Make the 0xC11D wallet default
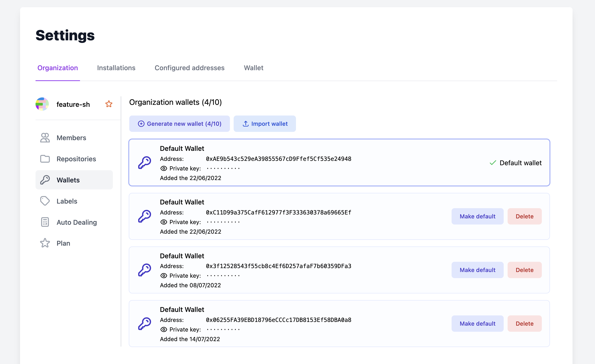The image size is (595, 364). point(477,216)
